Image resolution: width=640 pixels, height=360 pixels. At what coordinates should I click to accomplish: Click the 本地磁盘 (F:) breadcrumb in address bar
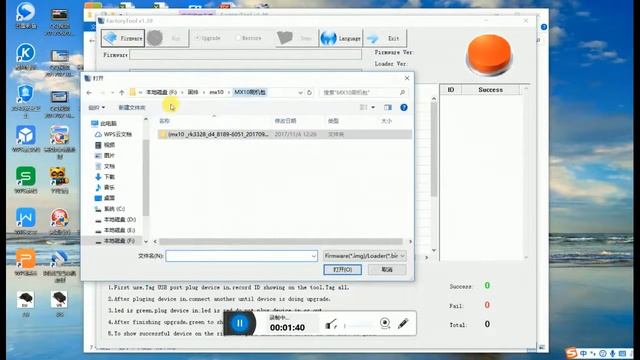pos(162,92)
